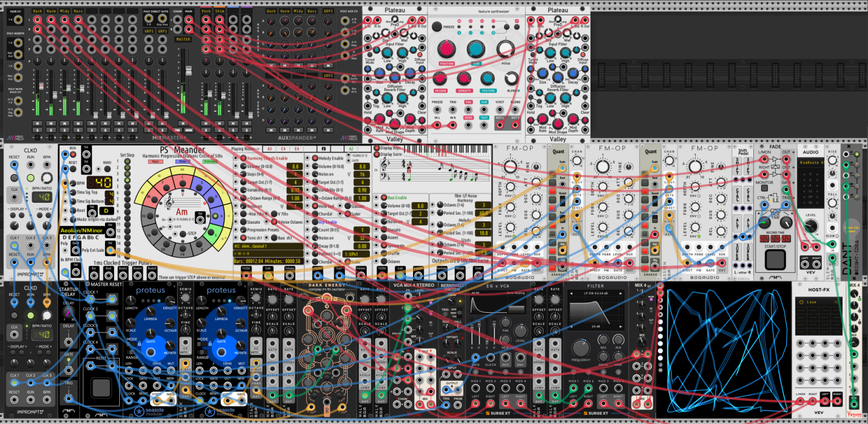The width and height of the screenshot is (868, 424).
Task: Click the PITCH knob on texture synthesizer
Action: 505,49
